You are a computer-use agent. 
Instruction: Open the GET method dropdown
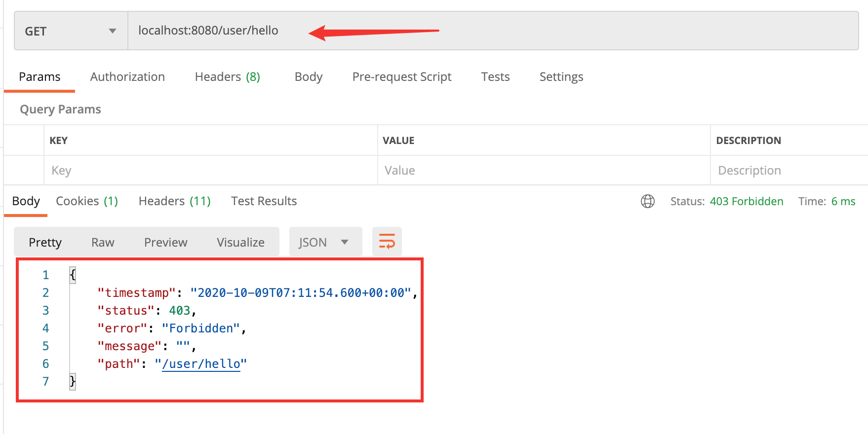click(71, 31)
